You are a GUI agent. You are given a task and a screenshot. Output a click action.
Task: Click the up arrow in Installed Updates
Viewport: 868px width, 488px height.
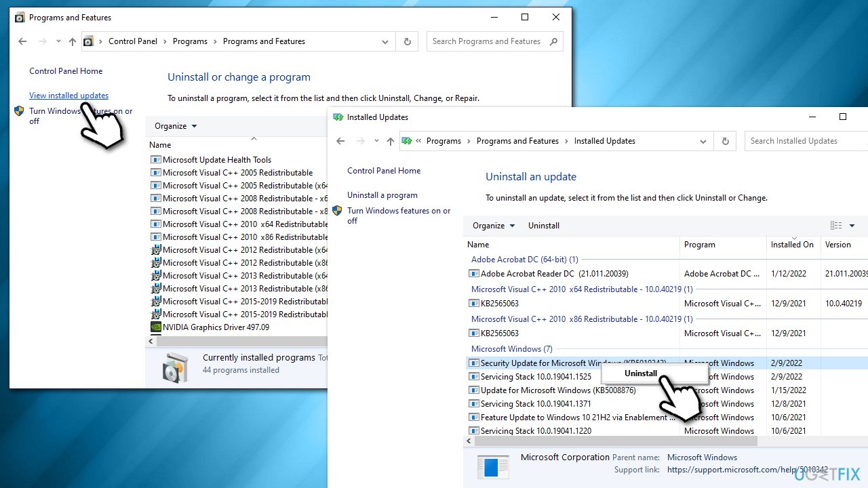pos(390,141)
